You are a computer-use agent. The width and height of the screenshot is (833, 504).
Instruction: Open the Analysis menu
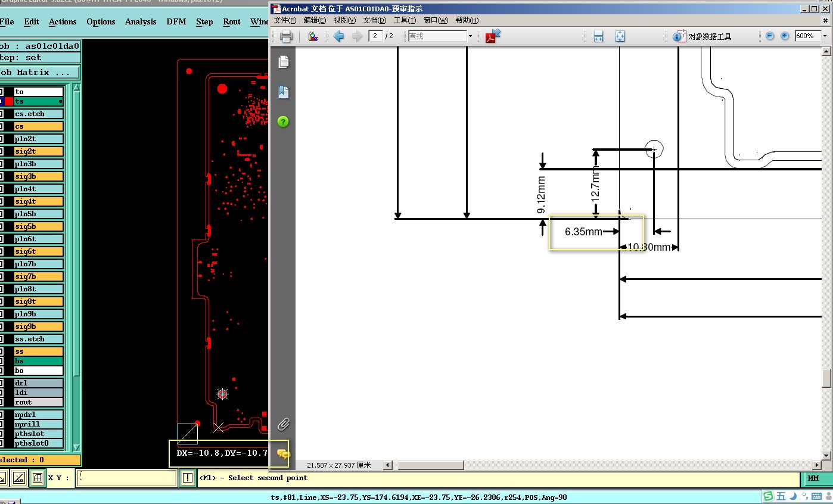pos(141,21)
